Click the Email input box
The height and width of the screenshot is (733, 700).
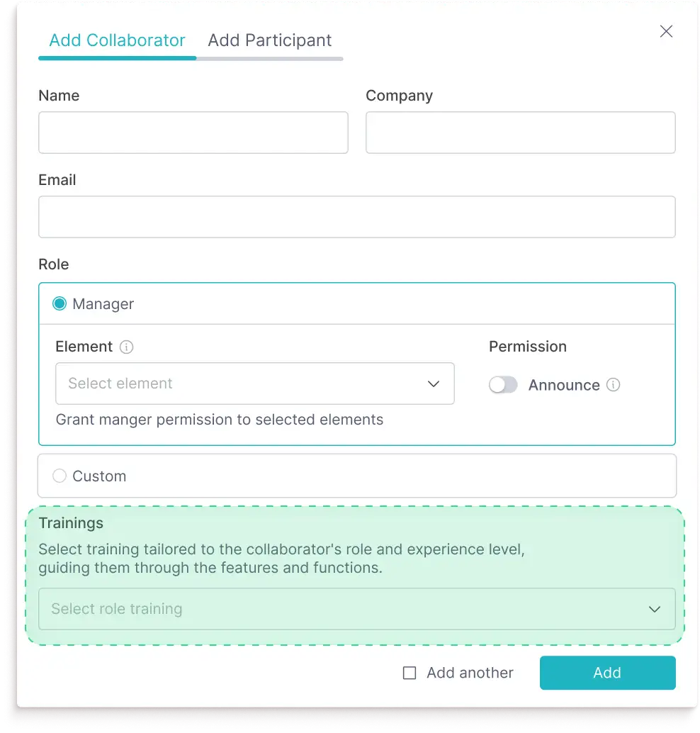356,217
